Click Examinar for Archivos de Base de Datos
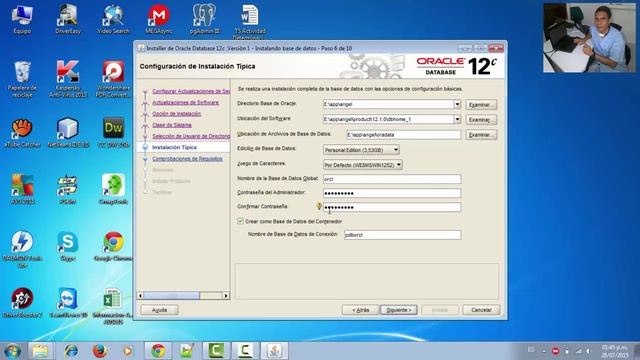The width and height of the screenshot is (640, 360). coord(481,135)
